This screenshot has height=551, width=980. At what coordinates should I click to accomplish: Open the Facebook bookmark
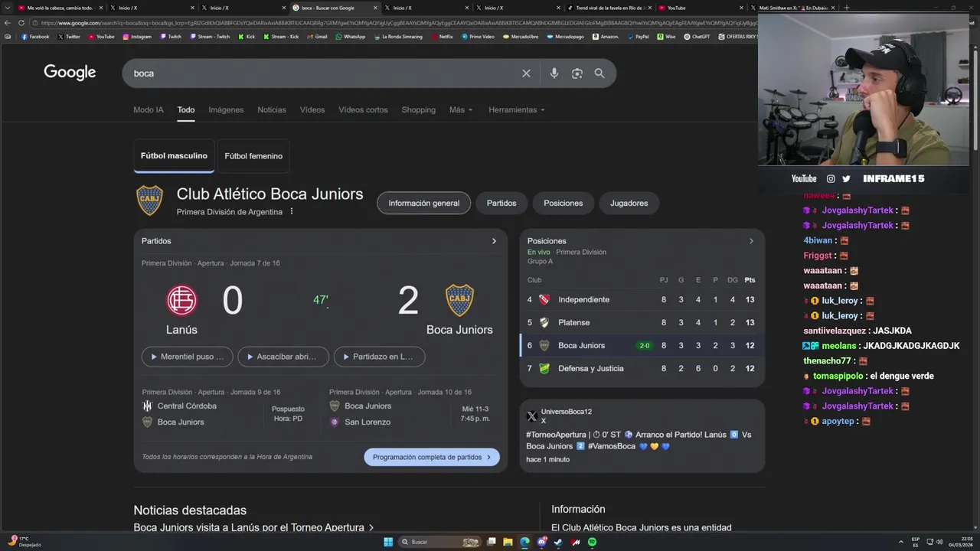point(35,37)
